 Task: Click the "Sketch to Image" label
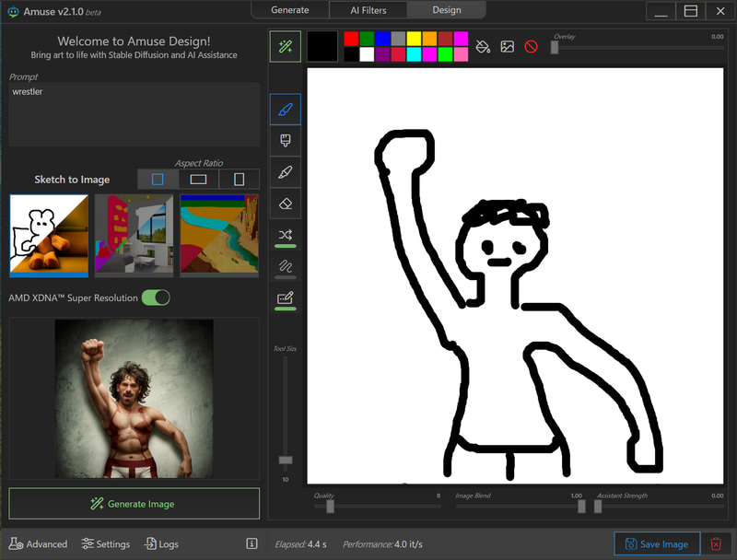point(72,180)
